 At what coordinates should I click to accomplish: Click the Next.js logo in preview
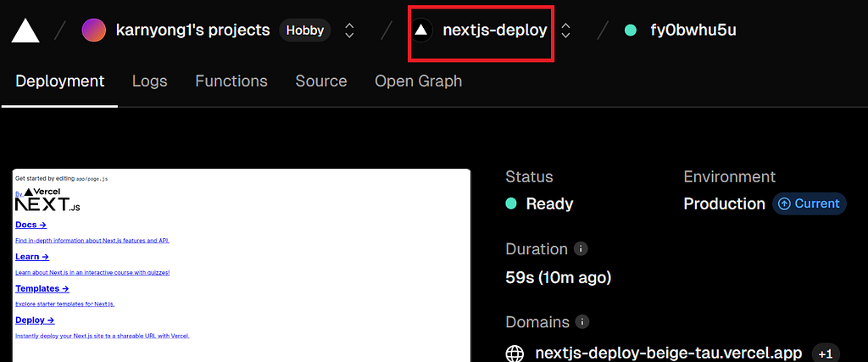click(x=47, y=205)
